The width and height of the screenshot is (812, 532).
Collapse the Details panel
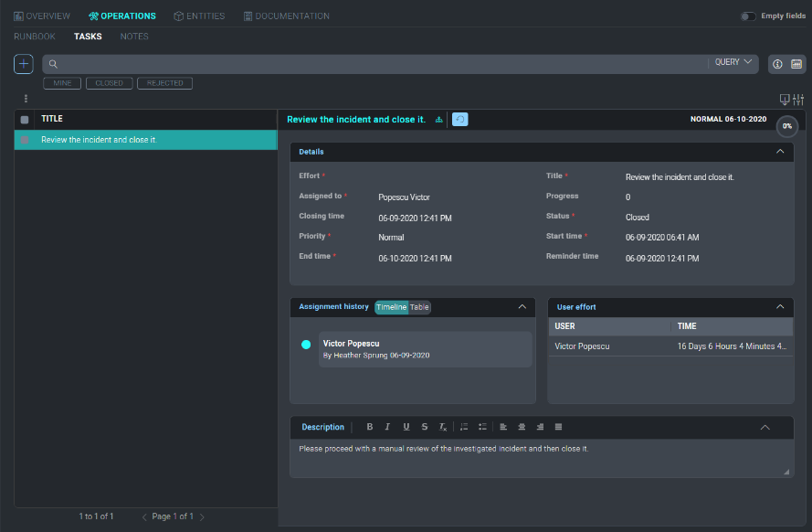point(780,152)
